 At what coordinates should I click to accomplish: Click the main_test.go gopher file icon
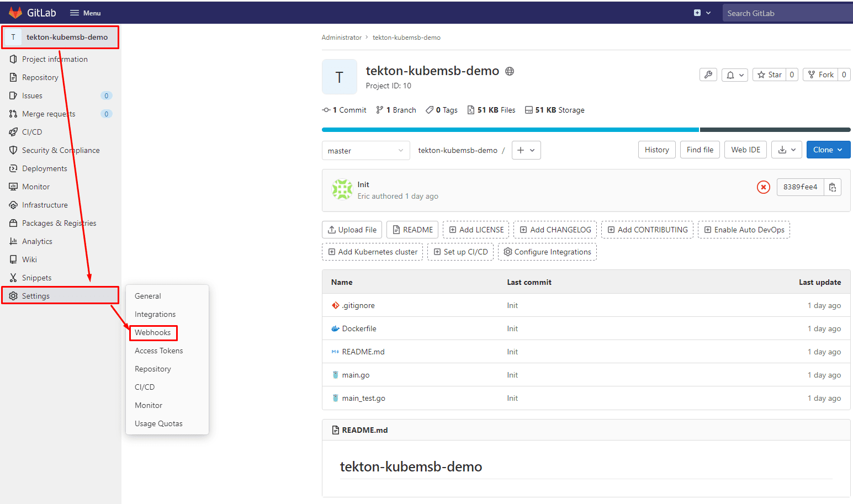tap(335, 398)
